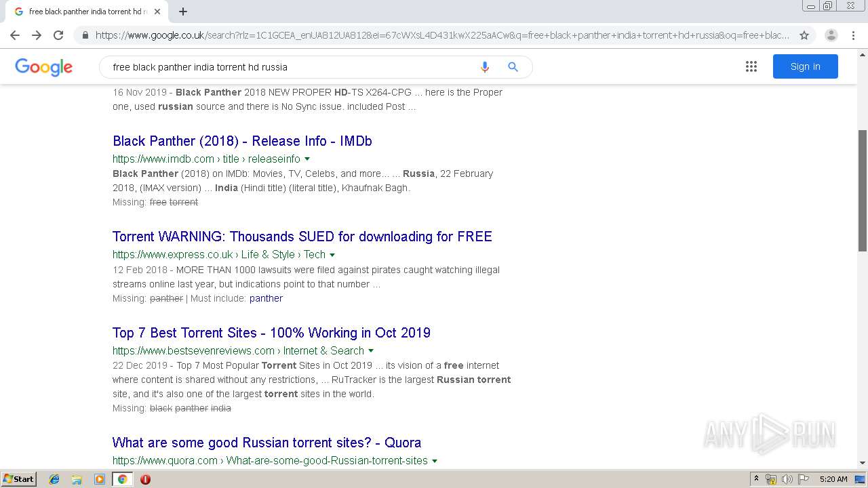868x488 pixels.
Task: Go back to the previous page
Action: 15,35
